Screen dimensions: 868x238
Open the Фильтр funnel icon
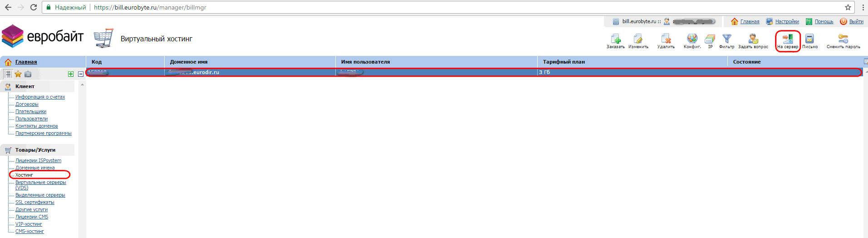[726, 40]
